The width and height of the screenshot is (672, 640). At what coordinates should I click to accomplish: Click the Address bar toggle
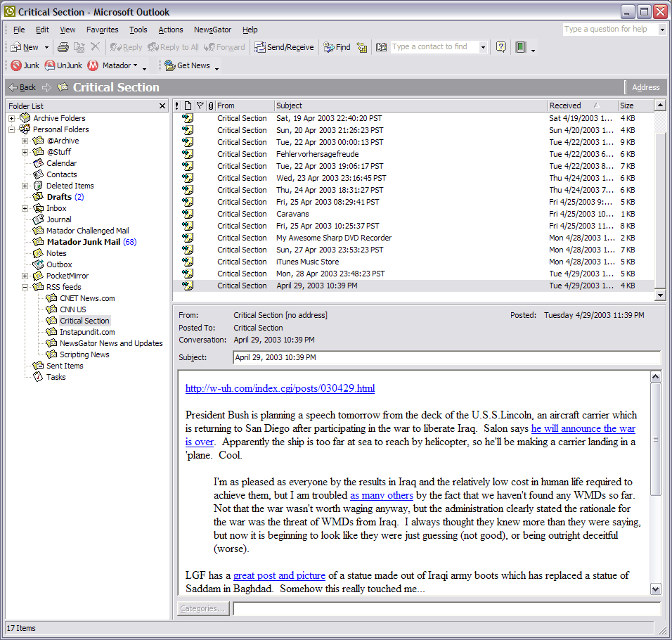pyautogui.click(x=645, y=87)
